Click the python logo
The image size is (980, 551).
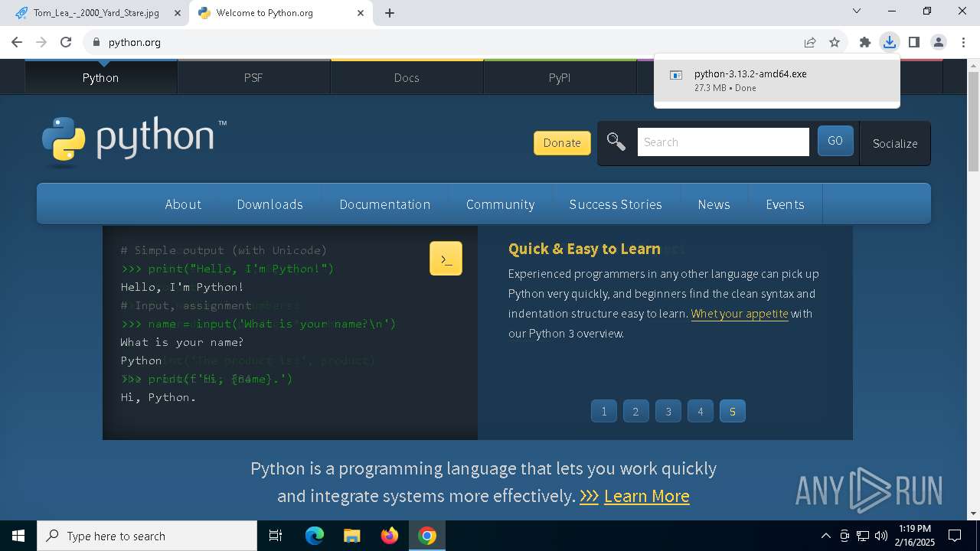click(x=134, y=142)
